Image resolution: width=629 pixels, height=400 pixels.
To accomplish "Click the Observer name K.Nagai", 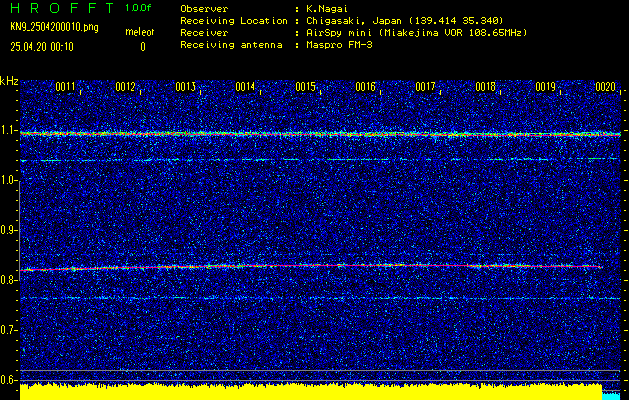I will (327, 9).
